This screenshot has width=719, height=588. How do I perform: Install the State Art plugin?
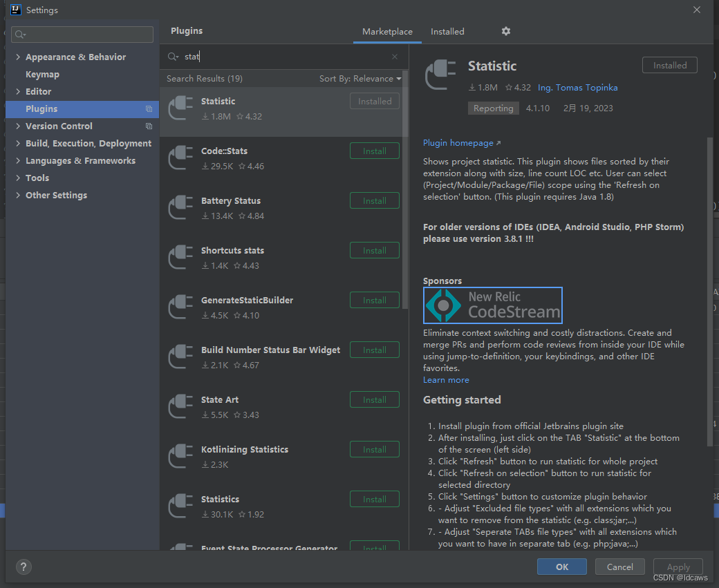pyautogui.click(x=375, y=399)
